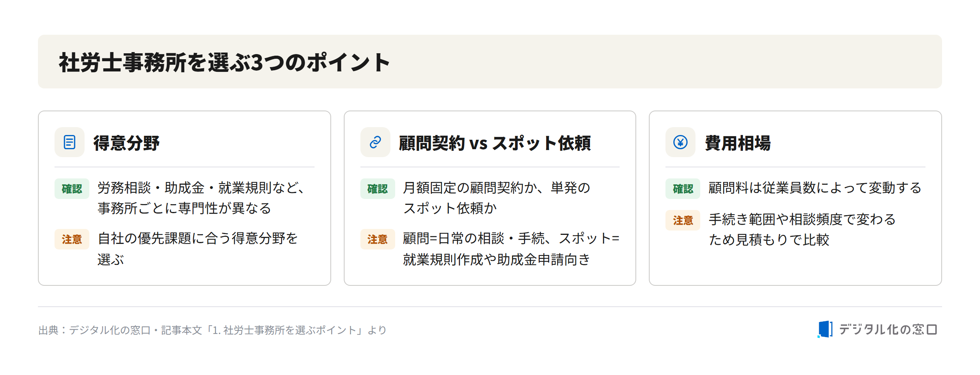Click the title 社労士事務所を選ぶ3つのポイント
The width and height of the screenshot is (980, 375).
click(x=224, y=62)
